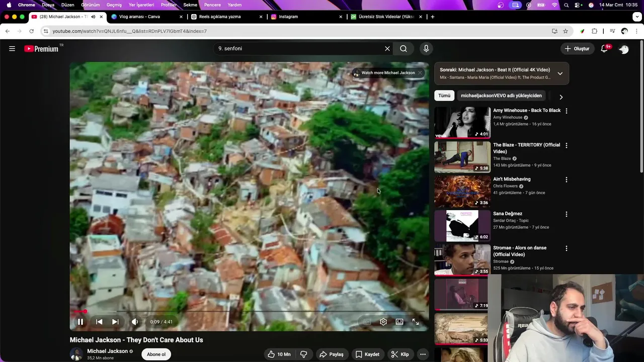The height and width of the screenshot is (362, 644).
Task: Skip to the previous video
Action: (99, 322)
